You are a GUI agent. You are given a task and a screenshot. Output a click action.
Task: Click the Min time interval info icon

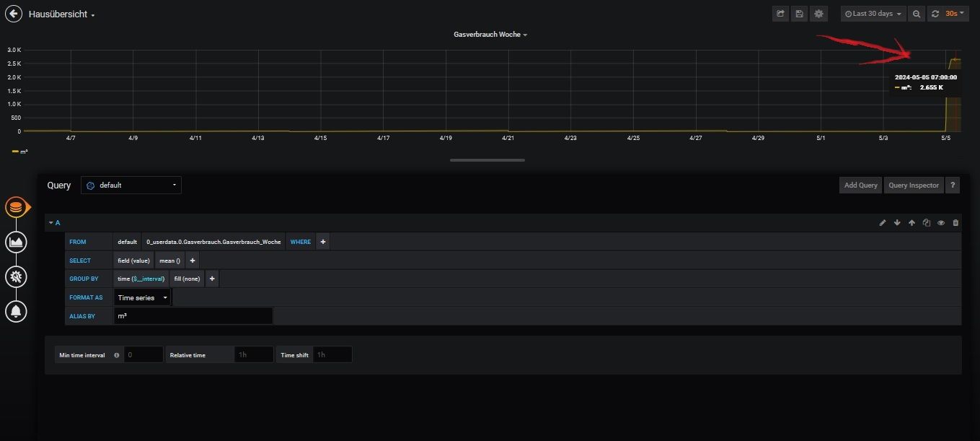[x=116, y=355]
